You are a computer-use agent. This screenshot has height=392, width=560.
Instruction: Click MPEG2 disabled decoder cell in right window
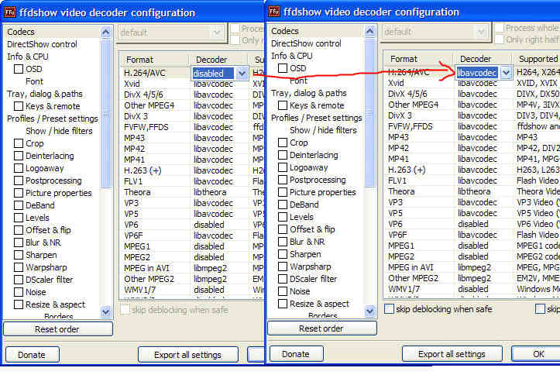click(473, 256)
